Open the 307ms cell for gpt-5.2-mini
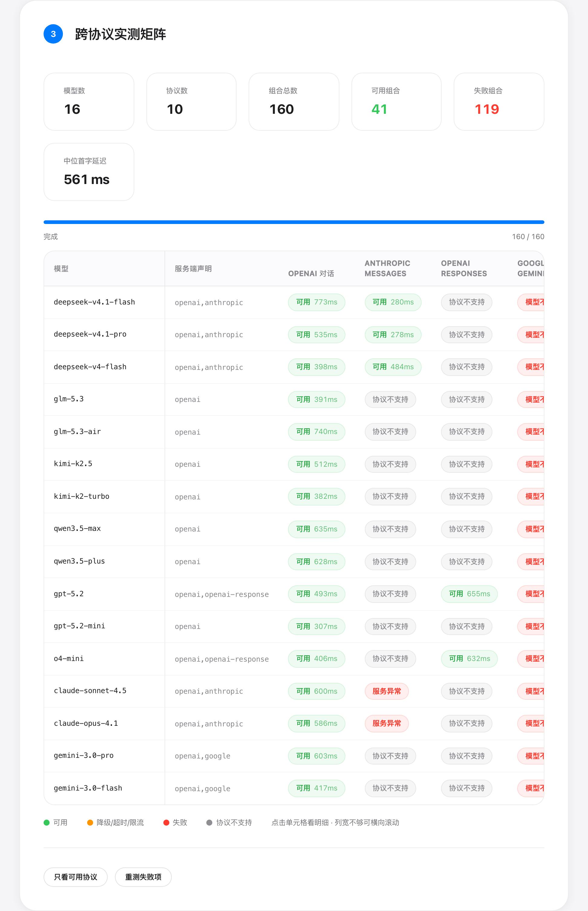The image size is (588, 911). coord(316,627)
